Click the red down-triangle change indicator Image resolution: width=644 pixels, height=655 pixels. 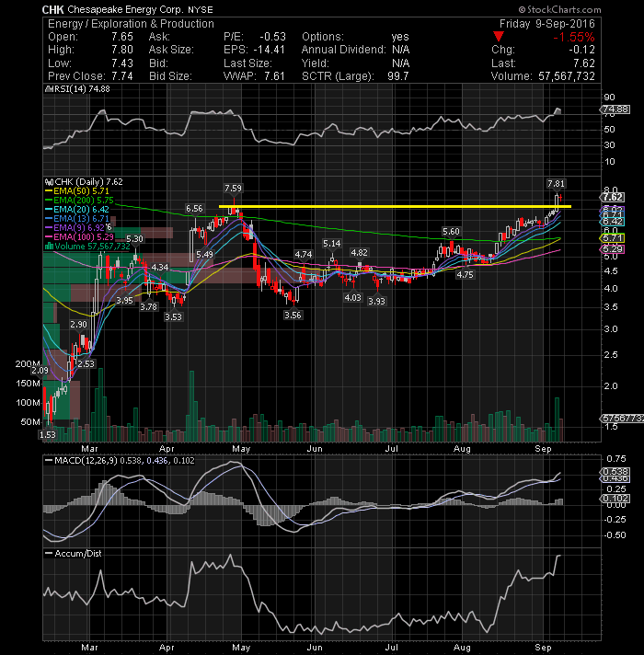click(x=499, y=37)
